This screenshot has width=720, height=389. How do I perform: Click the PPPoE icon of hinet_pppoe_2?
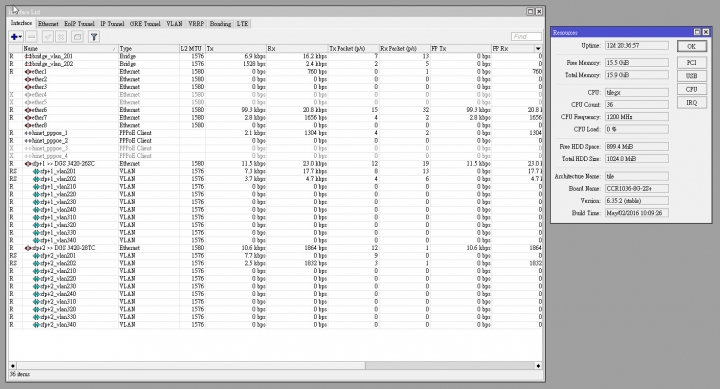pyautogui.click(x=28, y=141)
